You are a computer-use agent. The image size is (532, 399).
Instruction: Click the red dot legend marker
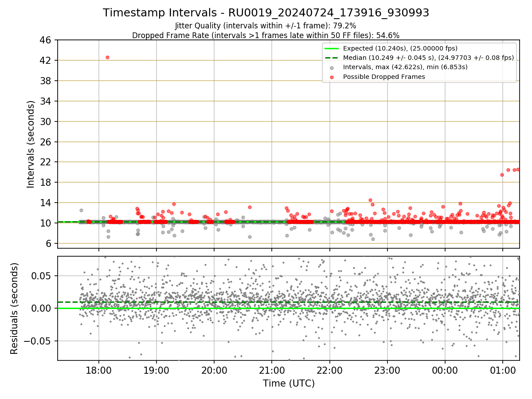coord(332,77)
